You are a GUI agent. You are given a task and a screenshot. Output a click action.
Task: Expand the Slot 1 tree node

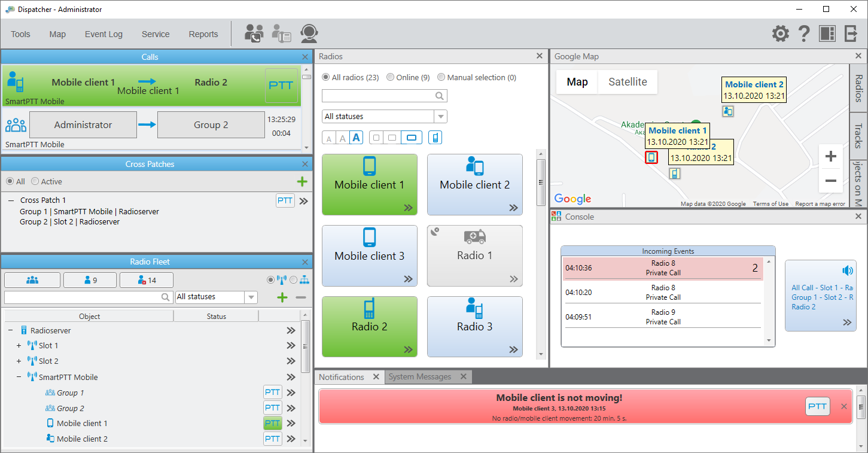19,346
